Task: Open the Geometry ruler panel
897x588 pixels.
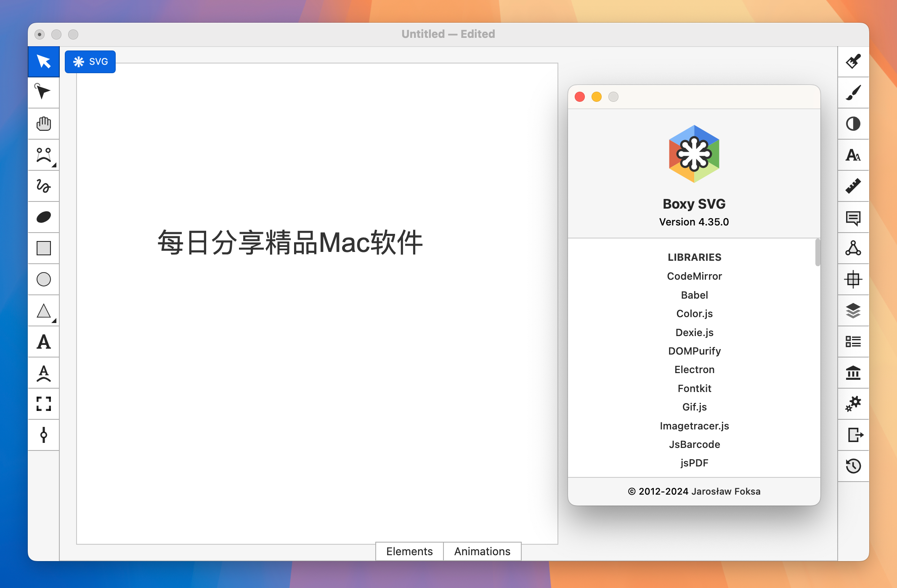Action: coord(853,186)
